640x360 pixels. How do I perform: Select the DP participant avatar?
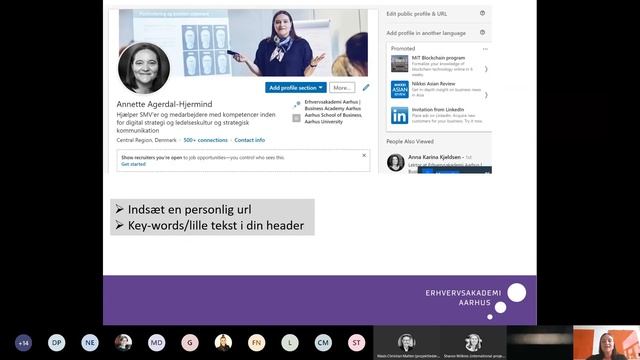coord(56,343)
